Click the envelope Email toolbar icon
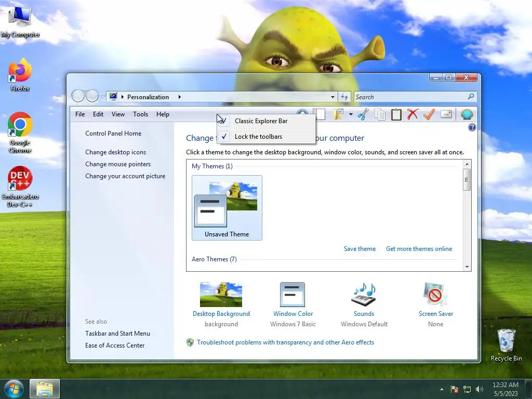This screenshot has height=399, width=532. coord(446,114)
